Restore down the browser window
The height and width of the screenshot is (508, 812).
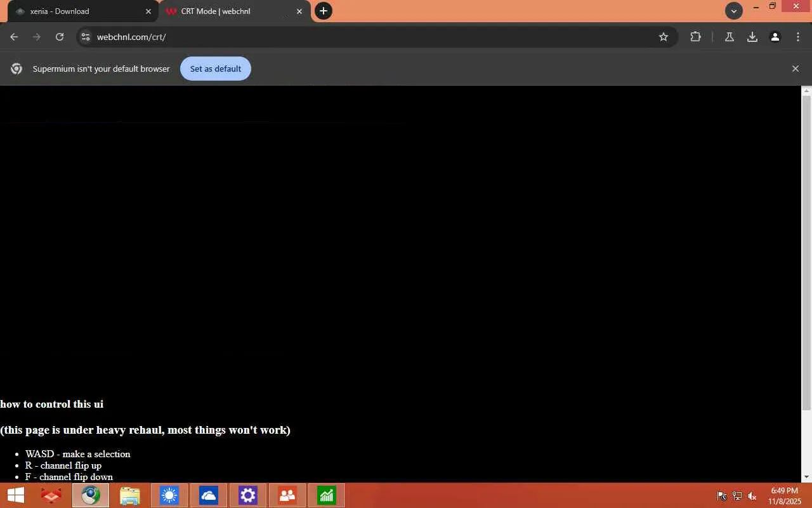(x=772, y=6)
